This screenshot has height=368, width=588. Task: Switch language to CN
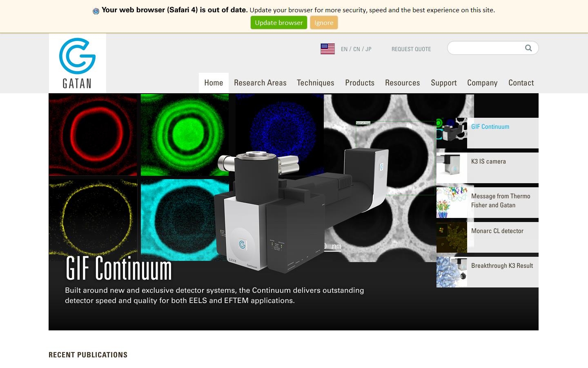[x=356, y=49]
